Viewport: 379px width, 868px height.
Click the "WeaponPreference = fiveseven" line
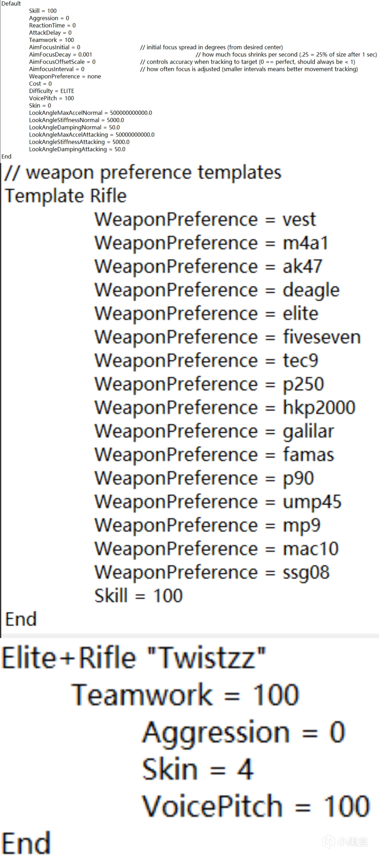(227, 337)
